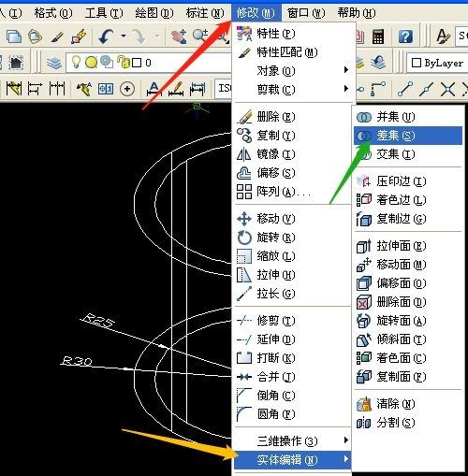468x476 pixels.
Task: Select 偏移(S) offset command
Action: (294, 173)
